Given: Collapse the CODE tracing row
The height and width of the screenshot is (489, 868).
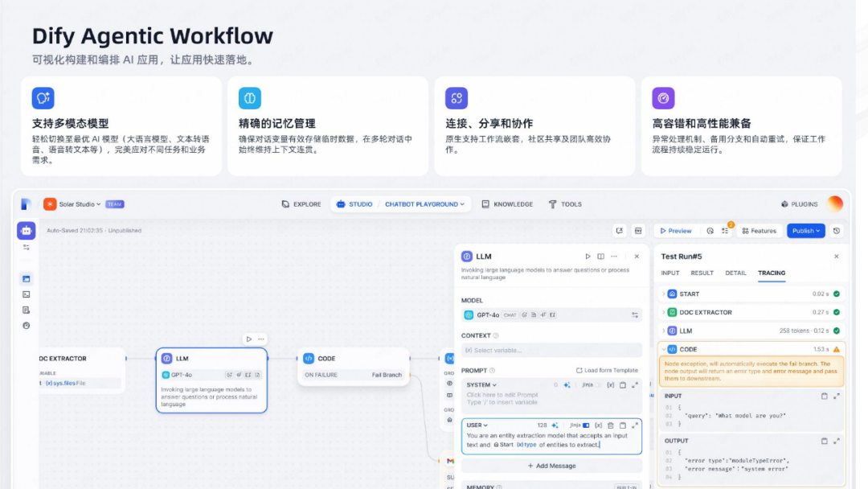Looking at the screenshot, I should pos(751,349).
